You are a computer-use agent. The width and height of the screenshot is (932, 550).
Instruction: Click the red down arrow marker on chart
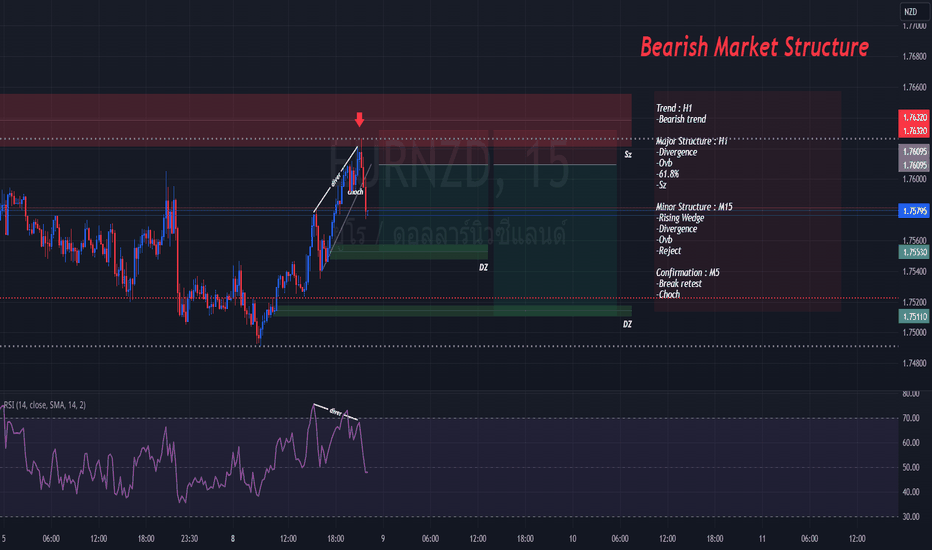tap(359, 120)
